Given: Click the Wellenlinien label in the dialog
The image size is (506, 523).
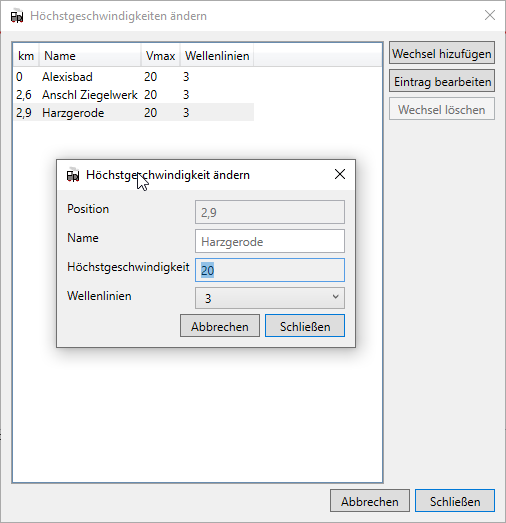Looking at the screenshot, I should 99,296.
